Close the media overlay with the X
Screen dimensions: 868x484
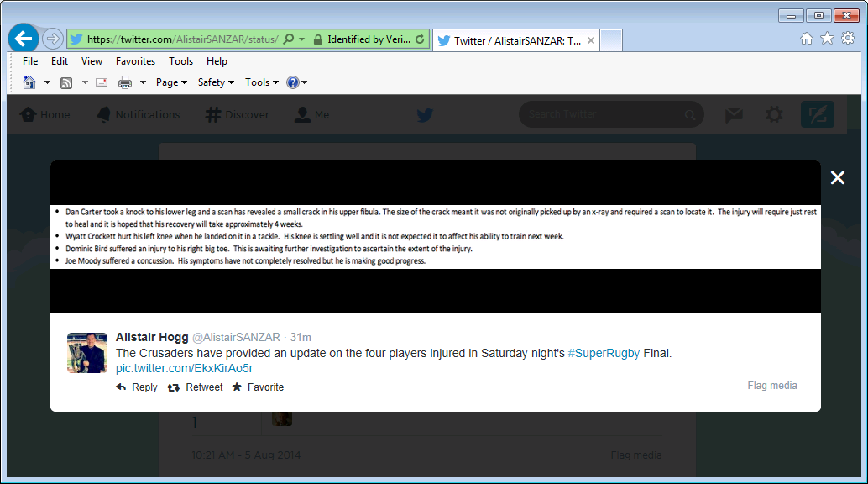(838, 177)
